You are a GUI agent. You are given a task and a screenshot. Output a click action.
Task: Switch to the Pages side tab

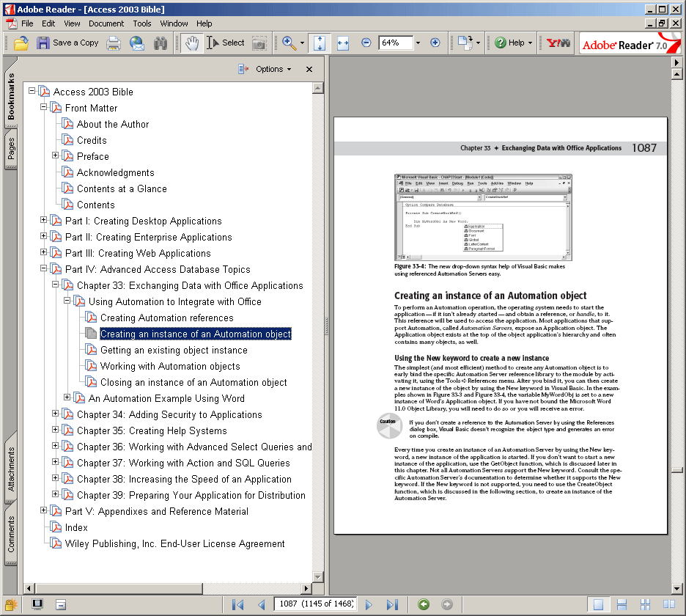click(11, 148)
